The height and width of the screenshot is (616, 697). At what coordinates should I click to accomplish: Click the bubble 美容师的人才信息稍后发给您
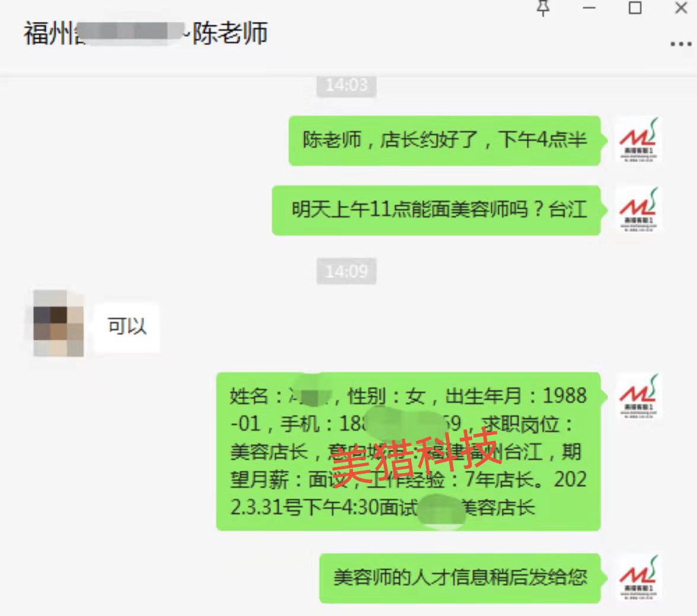(x=460, y=578)
